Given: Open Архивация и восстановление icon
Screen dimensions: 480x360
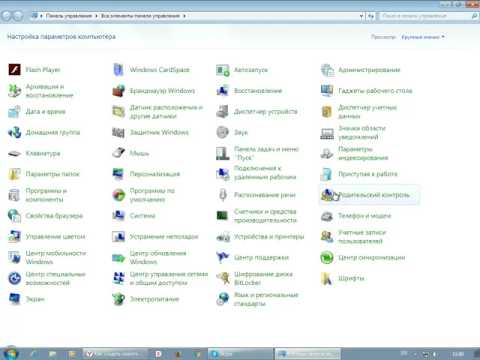Looking at the screenshot, I should [x=14, y=91].
